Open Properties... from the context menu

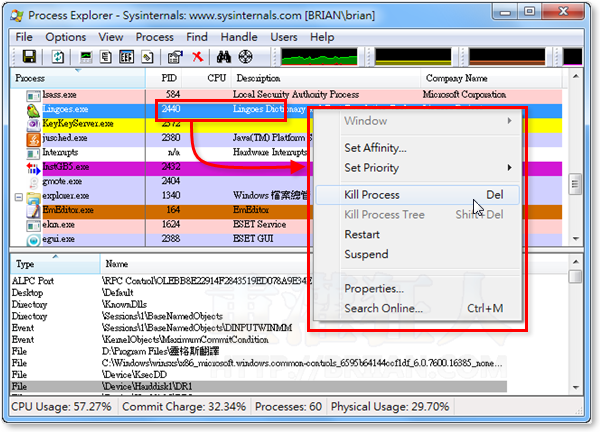click(x=418, y=289)
